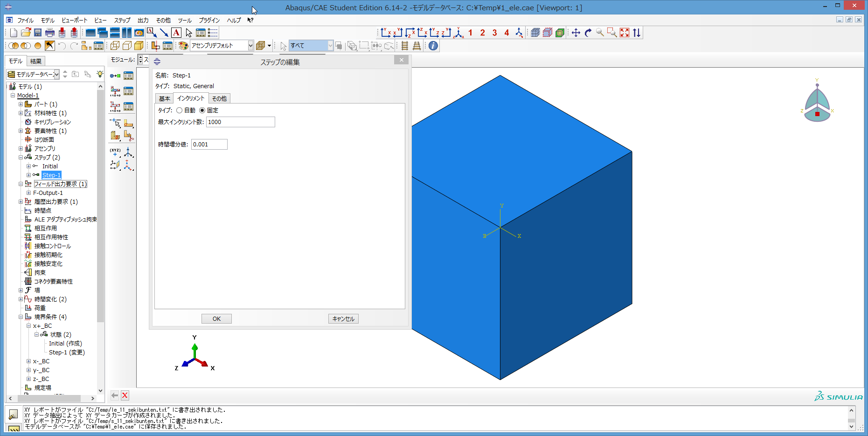Open the ビューポート menu

click(75, 21)
